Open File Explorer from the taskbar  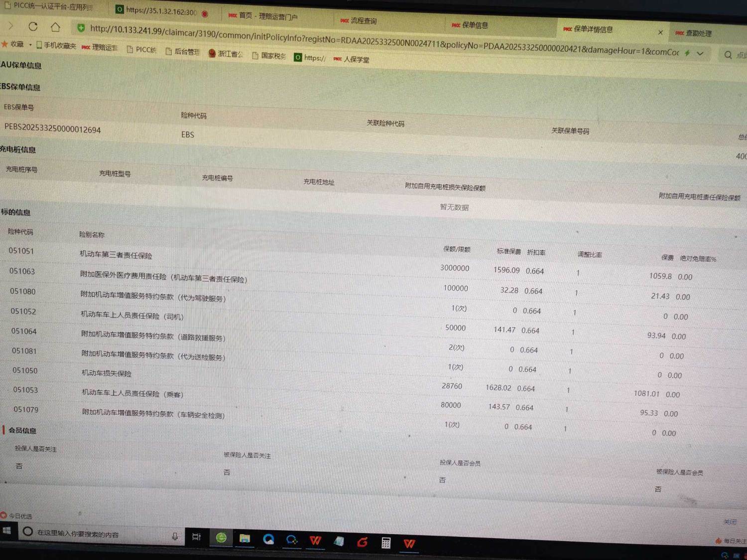click(245, 539)
